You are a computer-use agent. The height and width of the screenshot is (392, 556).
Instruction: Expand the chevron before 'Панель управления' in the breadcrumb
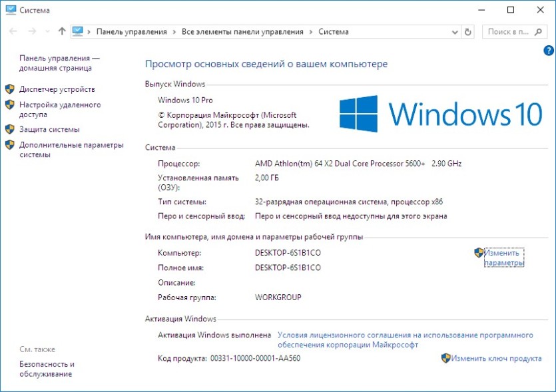[89, 32]
